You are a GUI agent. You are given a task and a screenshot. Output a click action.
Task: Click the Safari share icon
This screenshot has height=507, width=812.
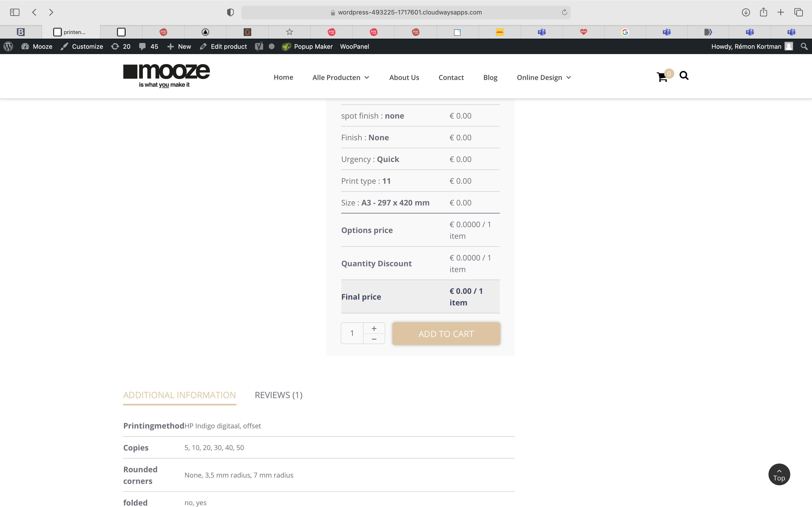pos(763,12)
